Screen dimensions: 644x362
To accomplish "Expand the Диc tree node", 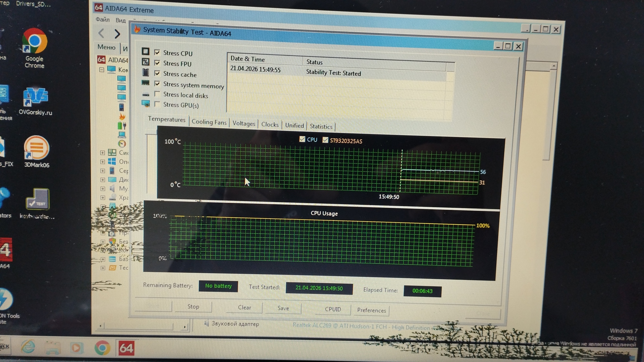I will click(103, 180).
